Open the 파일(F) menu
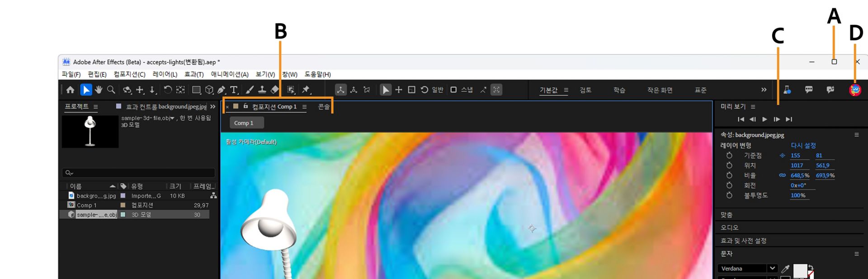 tap(71, 74)
